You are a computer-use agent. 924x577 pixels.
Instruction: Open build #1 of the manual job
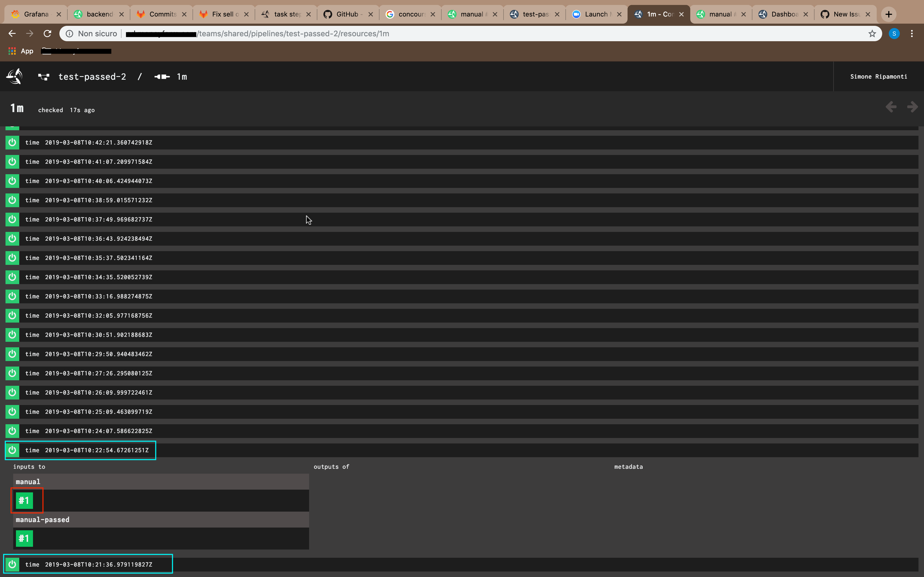(x=24, y=500)
